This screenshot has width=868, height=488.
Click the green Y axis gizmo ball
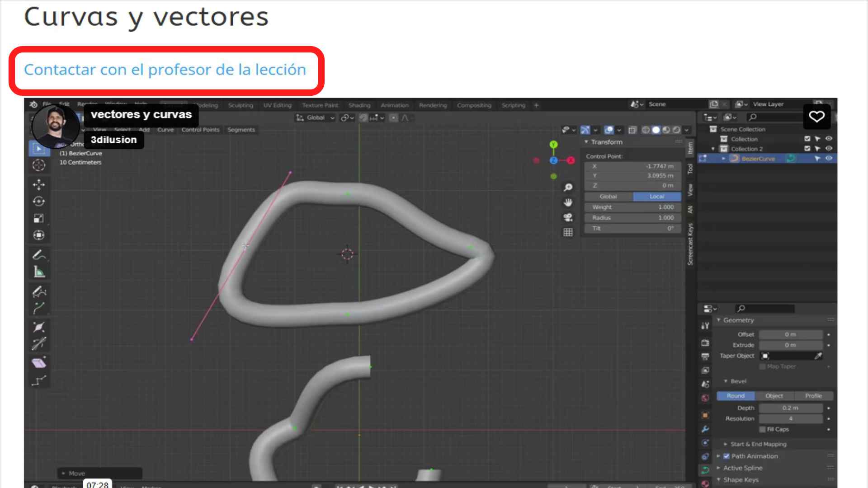[x=553, y=145]
